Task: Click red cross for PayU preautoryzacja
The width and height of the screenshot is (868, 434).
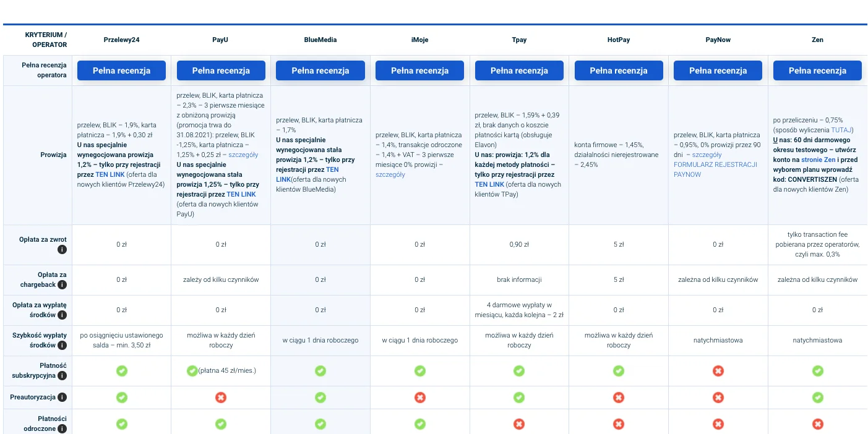Action: coord(221,398)
